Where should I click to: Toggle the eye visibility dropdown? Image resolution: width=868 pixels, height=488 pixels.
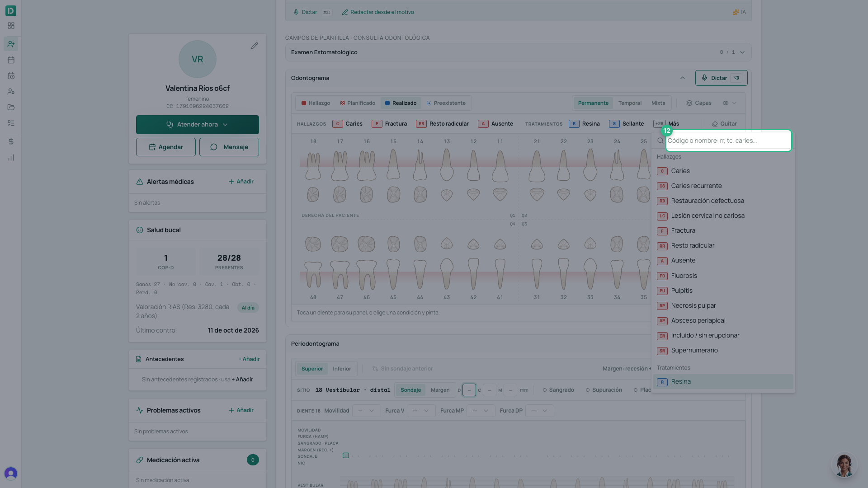729,103
